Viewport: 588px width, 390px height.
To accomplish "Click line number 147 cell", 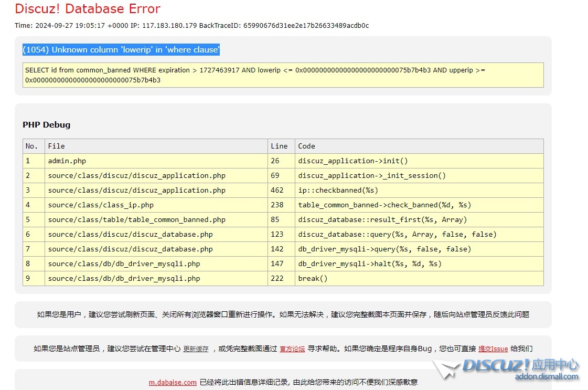I will pyautogui.click(x=281, y=263).
